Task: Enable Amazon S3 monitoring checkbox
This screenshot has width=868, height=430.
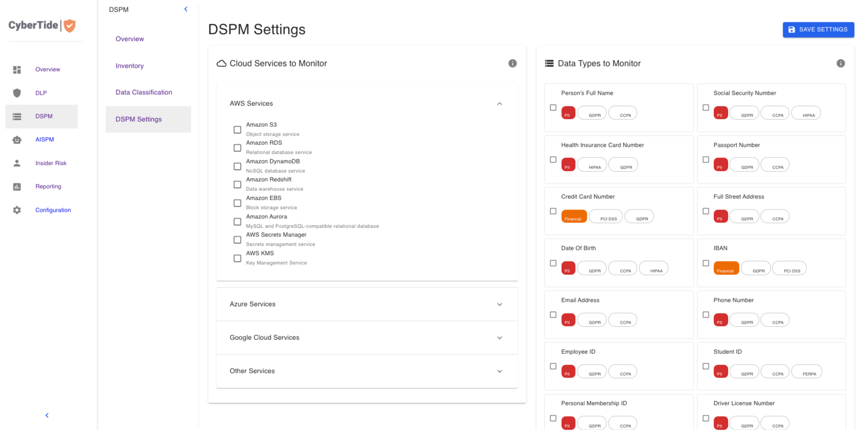Action: (237, 130)
